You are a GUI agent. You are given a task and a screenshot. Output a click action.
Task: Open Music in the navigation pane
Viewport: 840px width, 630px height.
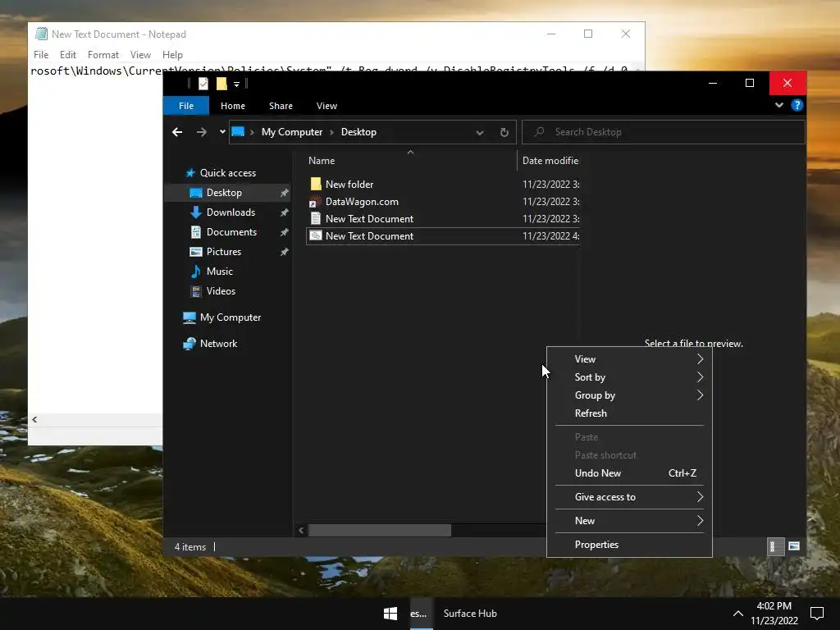click(x=219, y=272)
